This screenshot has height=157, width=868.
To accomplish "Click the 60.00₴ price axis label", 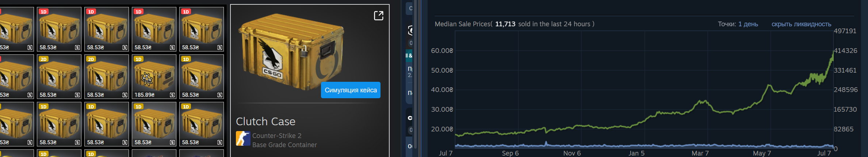I will [x=442, y=51].
